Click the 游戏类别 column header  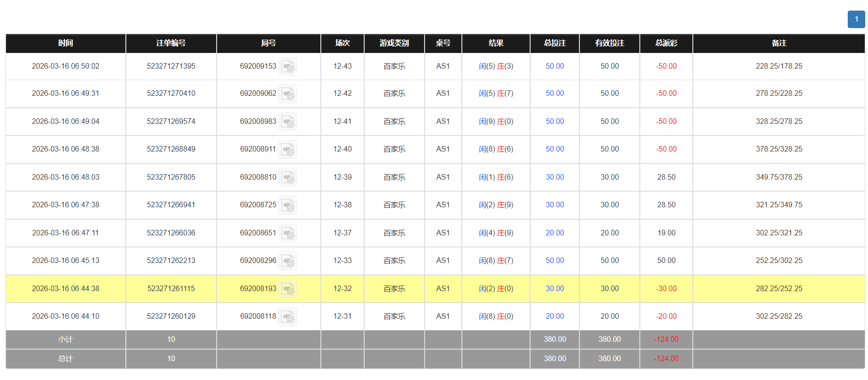(394, 43)
